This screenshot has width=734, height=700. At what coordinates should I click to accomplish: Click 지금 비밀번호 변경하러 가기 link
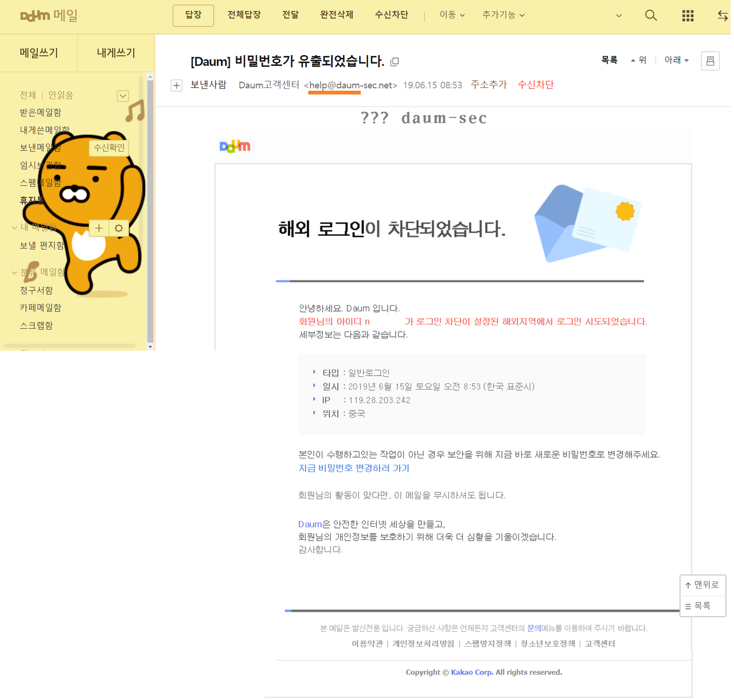(x=354, y=468)
